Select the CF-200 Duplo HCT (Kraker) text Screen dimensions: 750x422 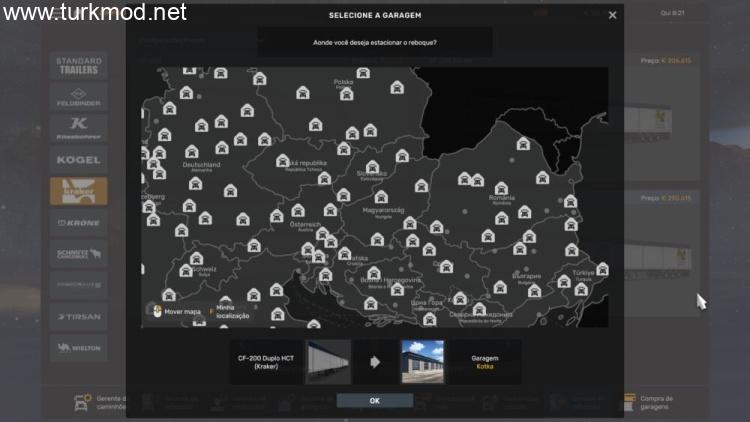tap(266, 362)
